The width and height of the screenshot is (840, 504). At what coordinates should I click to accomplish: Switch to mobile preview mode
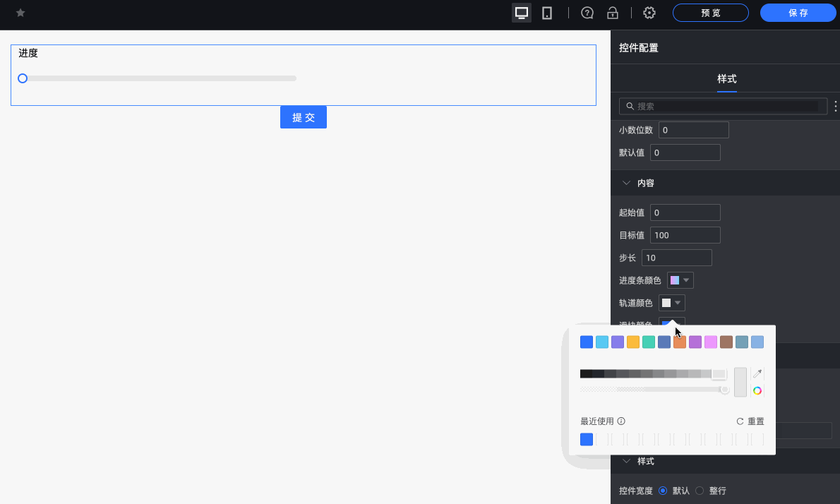[547, 13]
